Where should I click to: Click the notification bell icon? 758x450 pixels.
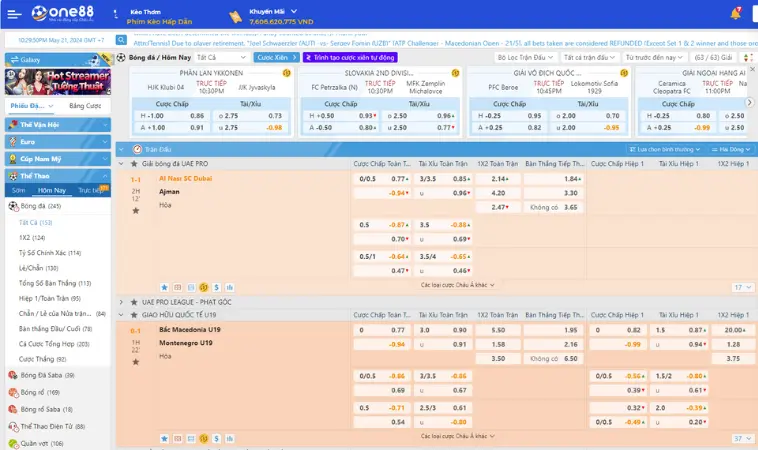click(x=736, y=13)
